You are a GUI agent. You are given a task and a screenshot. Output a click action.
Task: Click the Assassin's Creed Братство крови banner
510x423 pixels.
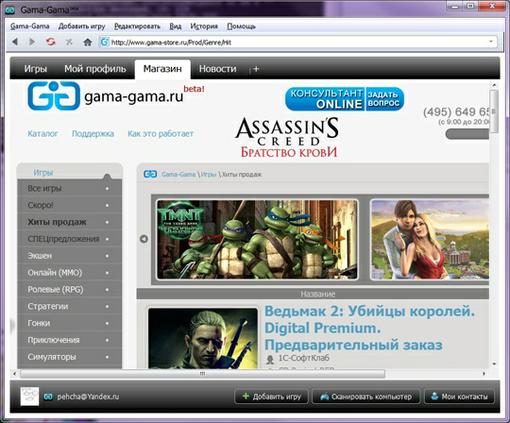[x=287, y=137]
